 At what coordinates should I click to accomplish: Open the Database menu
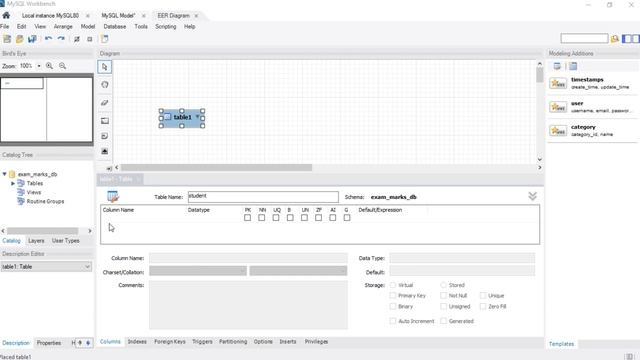coord(115,27)
